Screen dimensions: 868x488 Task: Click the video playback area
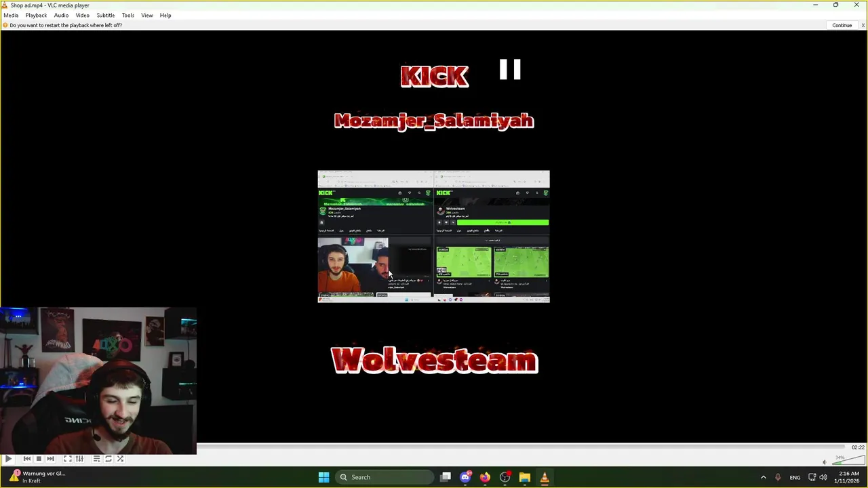tap(434, 237)
